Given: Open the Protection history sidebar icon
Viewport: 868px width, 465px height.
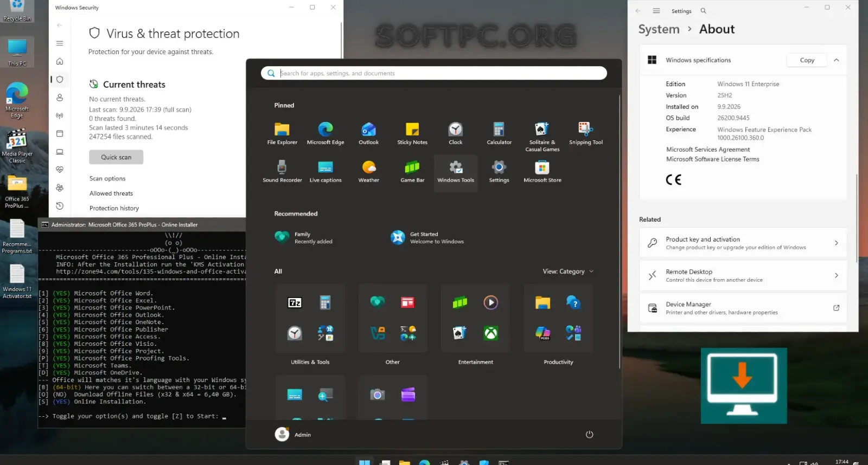Looking at the screenshot, I should [60, 206].
